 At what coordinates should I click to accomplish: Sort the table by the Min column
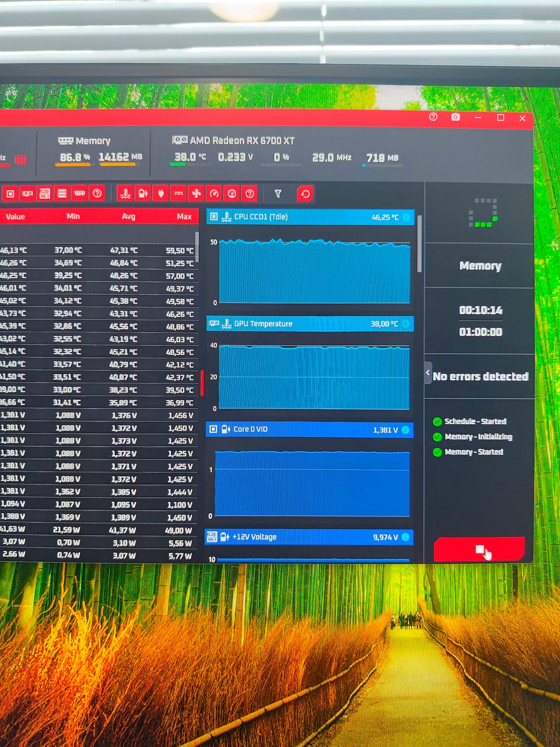click(73, 216)
